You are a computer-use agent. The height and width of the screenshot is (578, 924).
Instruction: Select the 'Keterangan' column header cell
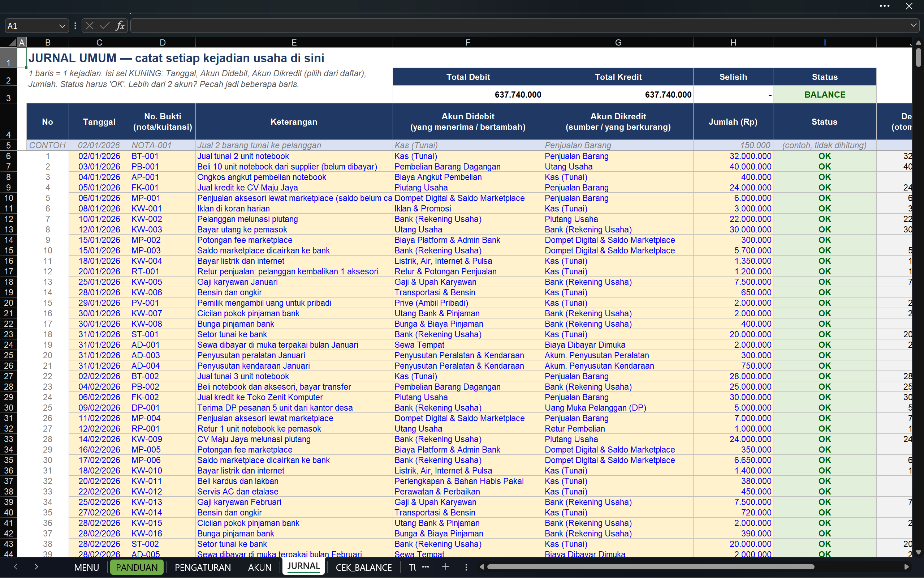294,121
